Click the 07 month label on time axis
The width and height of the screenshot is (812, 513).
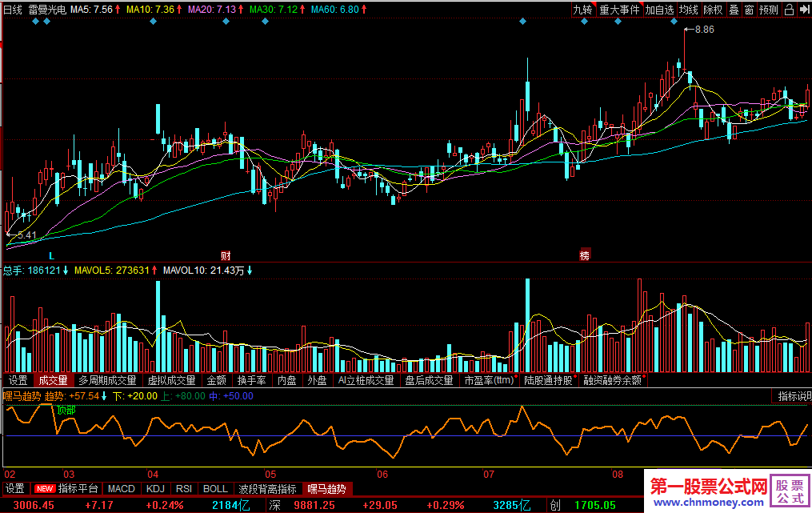(x=488, y=474)
